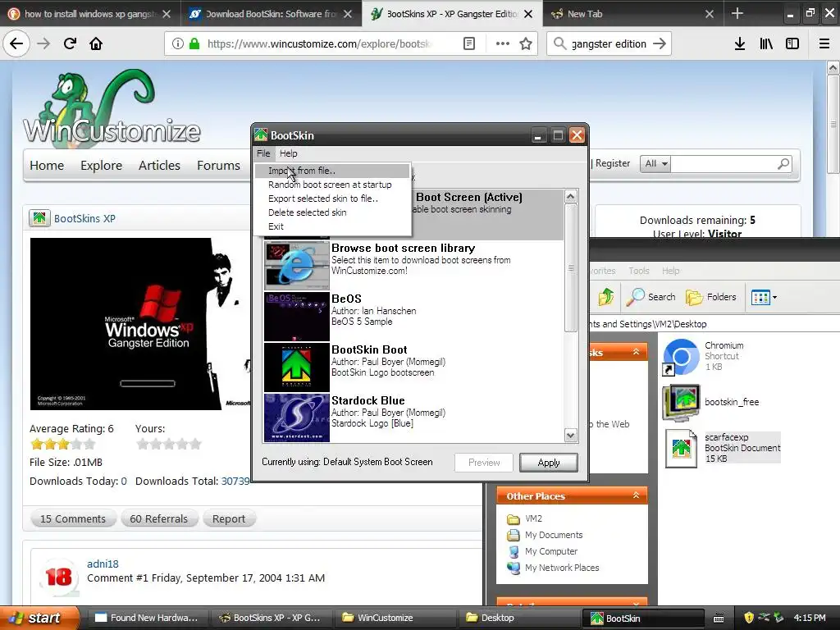
Task: Select BootSkin Boot green arrow thumbnail
Action: click(x=296, y=367)
